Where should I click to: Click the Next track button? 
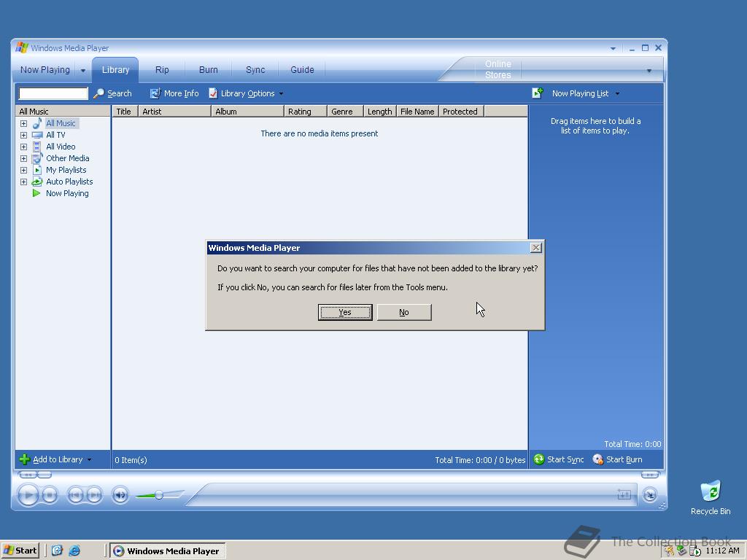pyautogui.click(x=94, y=495)
